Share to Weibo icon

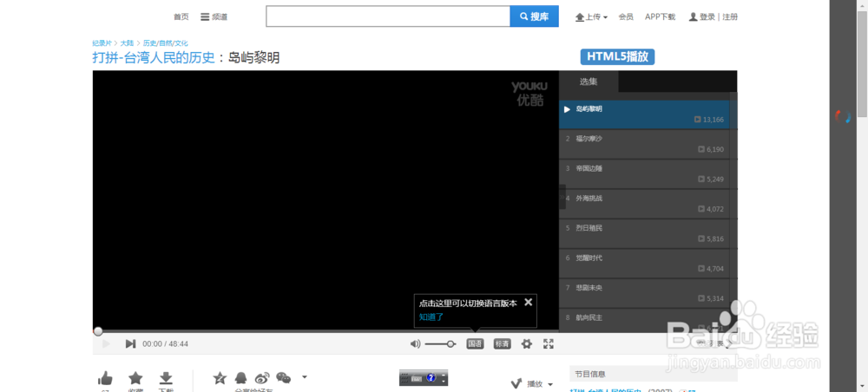262,378
